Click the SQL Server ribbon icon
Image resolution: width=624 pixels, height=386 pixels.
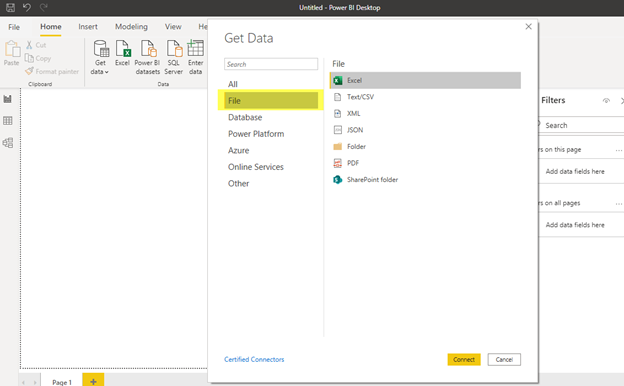tap(174, 57)
